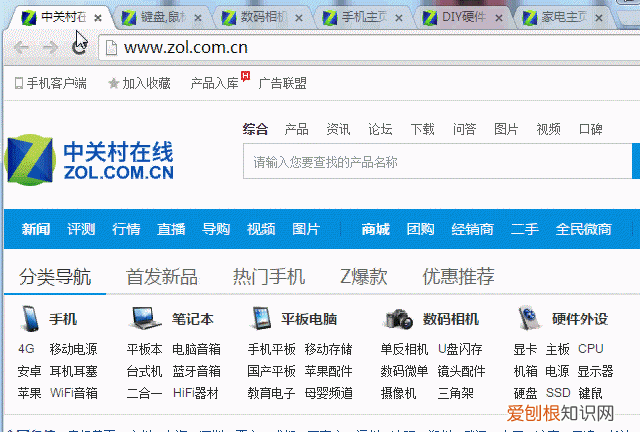Screen dimensions: 640x432
Task: Click the 手机客户端 phone icon
Action: 18,83
